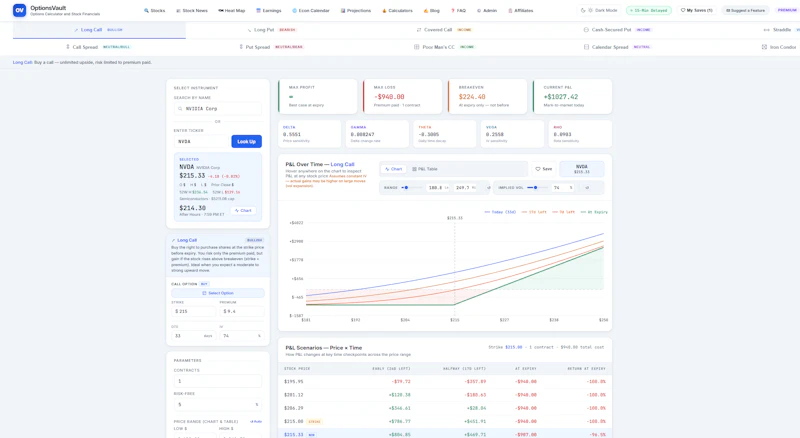This screenshot has width=800, height=438.
Task: Select the Long Put strategy tab
Action: [271, 30]
